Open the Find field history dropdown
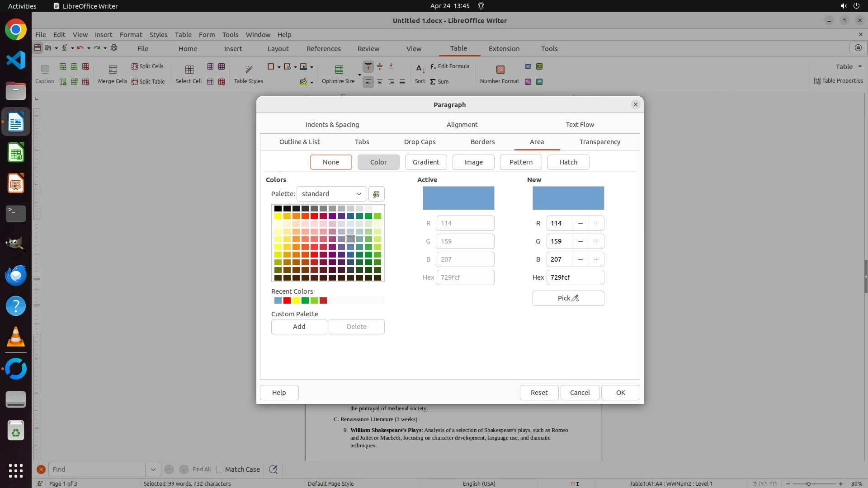The height and width of the screenshot is (488, 868). (x=153, y=469)
